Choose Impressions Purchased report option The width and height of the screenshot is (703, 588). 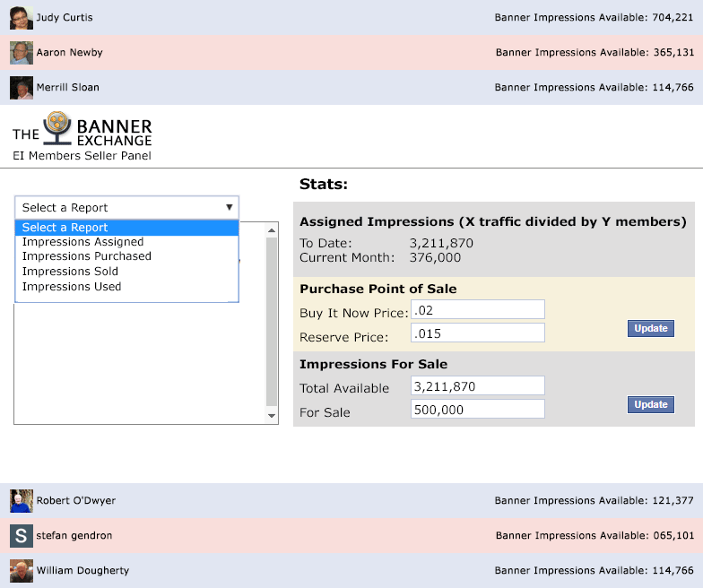86,256
